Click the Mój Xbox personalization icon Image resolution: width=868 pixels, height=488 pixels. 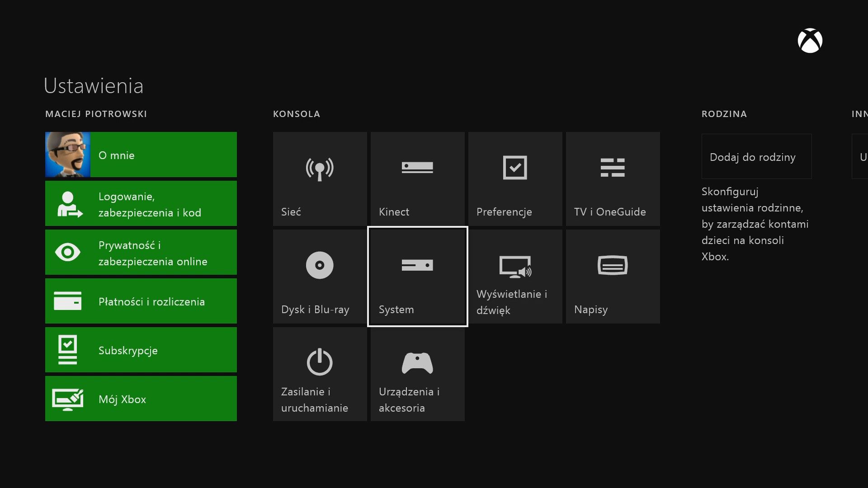coord(68,399)
